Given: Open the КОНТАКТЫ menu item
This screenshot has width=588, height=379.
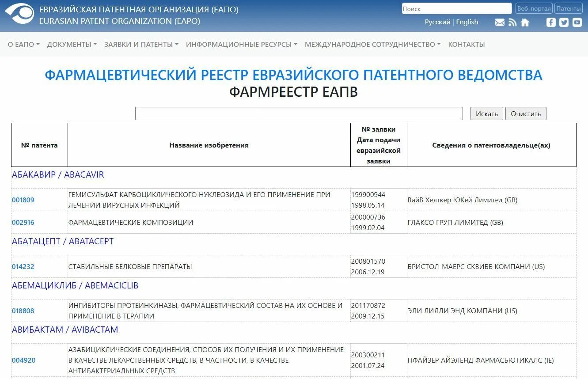Looking at the screenshot, I should pyautogui.click(x=467, y=44).
